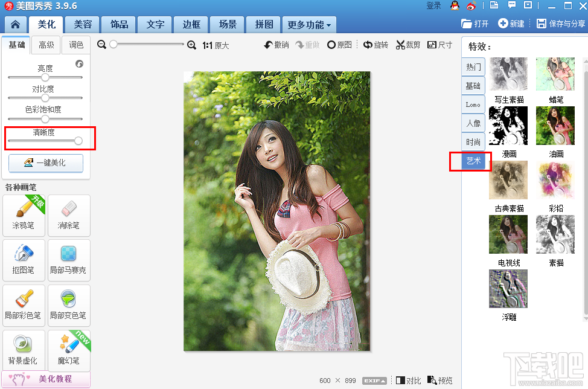Click the feedback speech bubble icon

(511, 5)
